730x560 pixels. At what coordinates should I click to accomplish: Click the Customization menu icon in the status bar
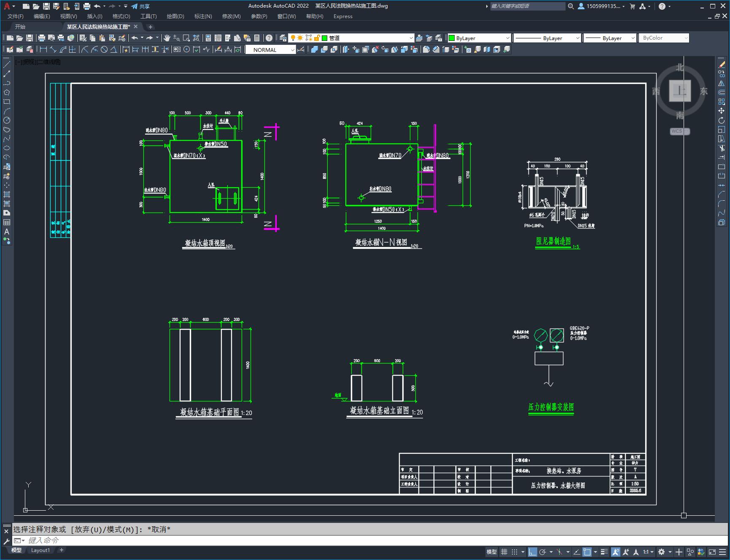(722, 552)
